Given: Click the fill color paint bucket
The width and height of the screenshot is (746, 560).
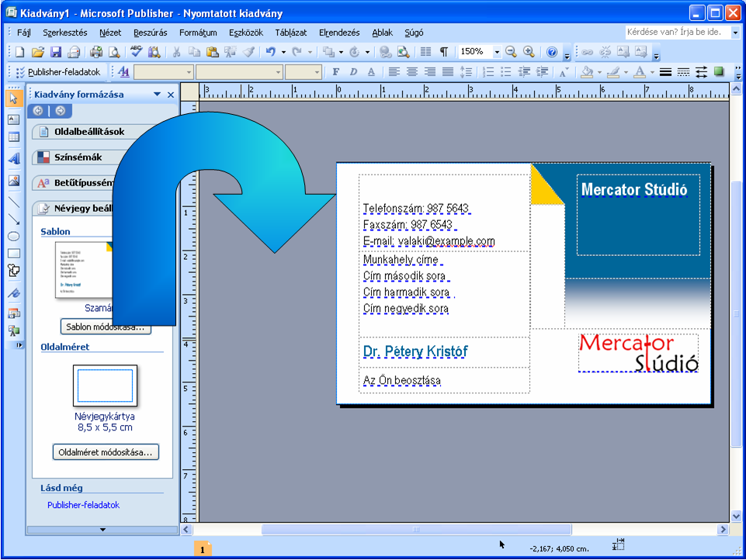Looking at the screenshot, I should point(587,72).
